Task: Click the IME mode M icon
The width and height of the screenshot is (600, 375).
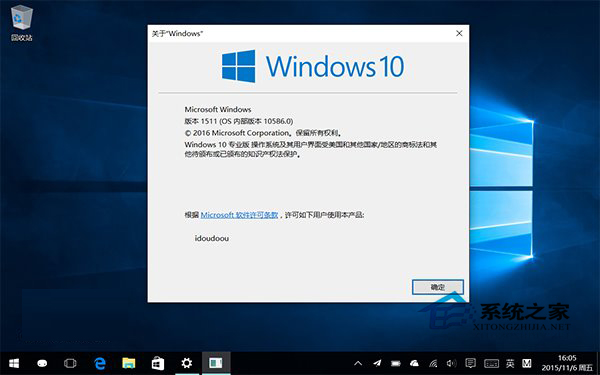Action: 527,364
